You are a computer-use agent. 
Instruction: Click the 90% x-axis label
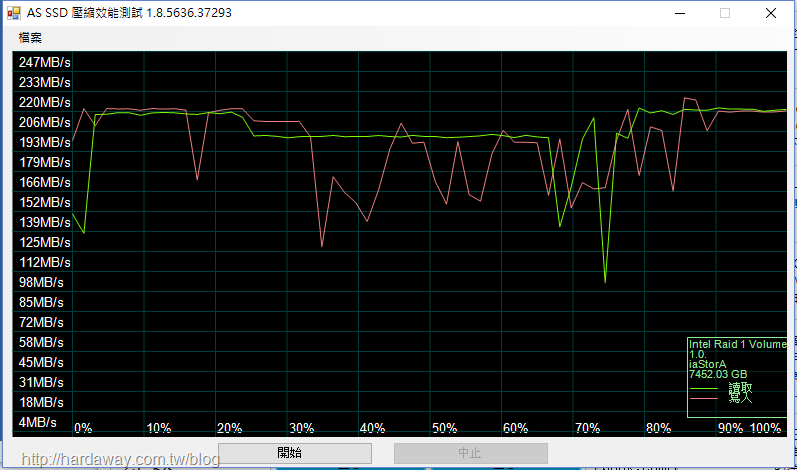[731, 428]
